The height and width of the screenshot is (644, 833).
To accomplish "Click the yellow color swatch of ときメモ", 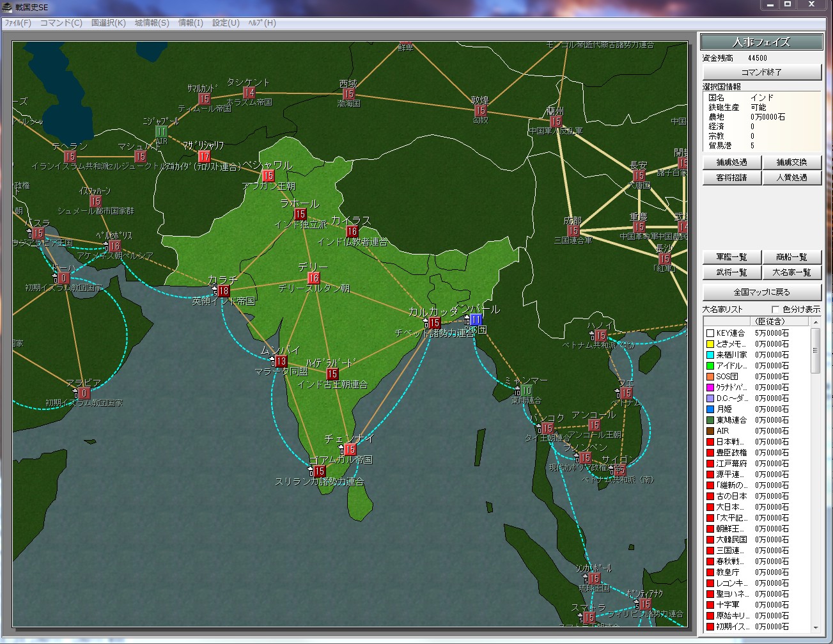I will pos(710,344).
